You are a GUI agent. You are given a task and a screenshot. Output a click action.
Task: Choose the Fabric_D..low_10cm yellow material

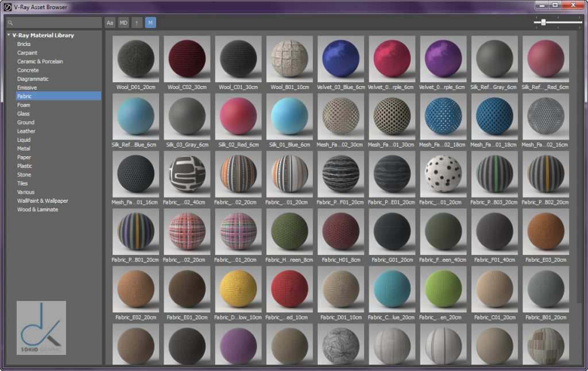(238, 289)
